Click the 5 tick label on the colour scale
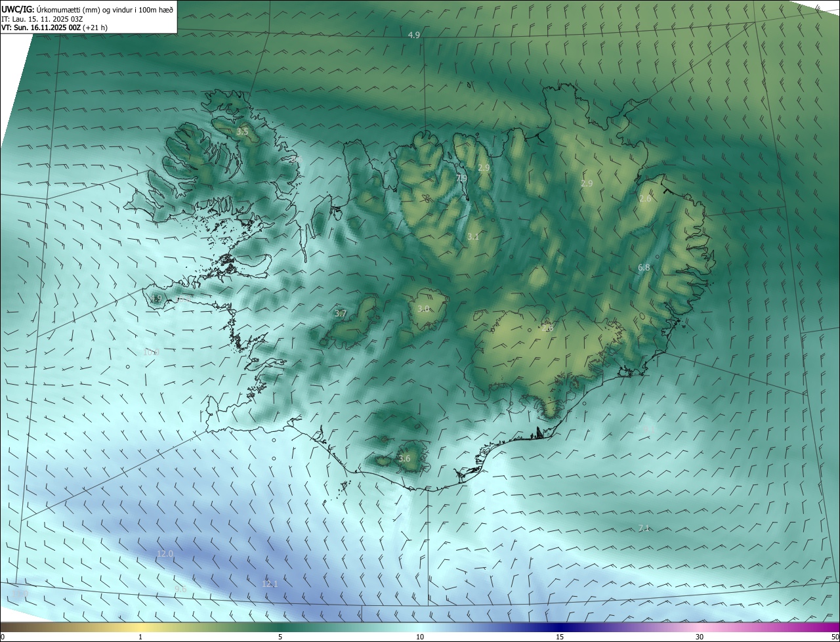This screenshot has height=642, width=840. click(280, 637)
